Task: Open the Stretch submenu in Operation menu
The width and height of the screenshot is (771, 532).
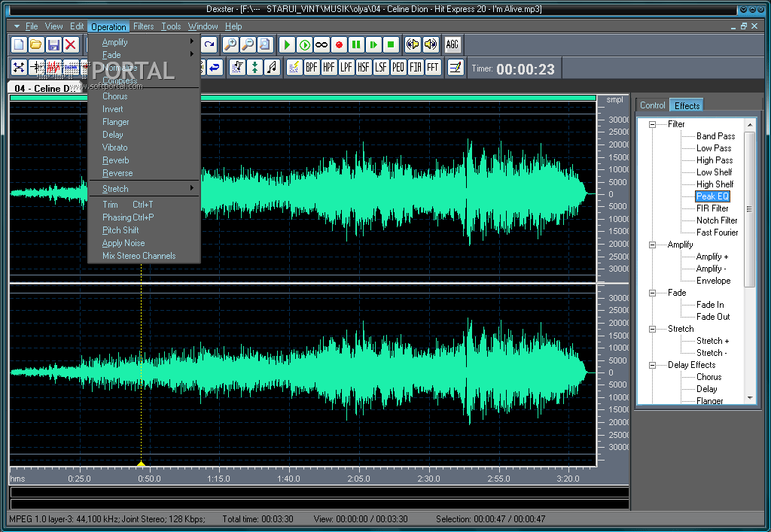Action: 144,189
